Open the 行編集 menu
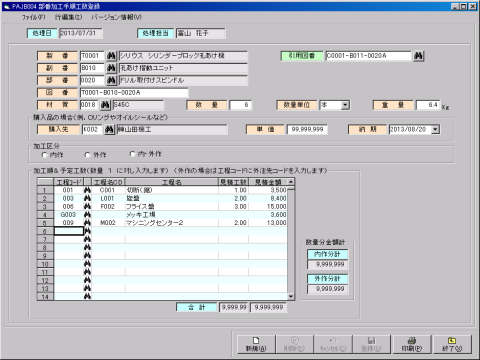480x360 pixels. [68, 17]
